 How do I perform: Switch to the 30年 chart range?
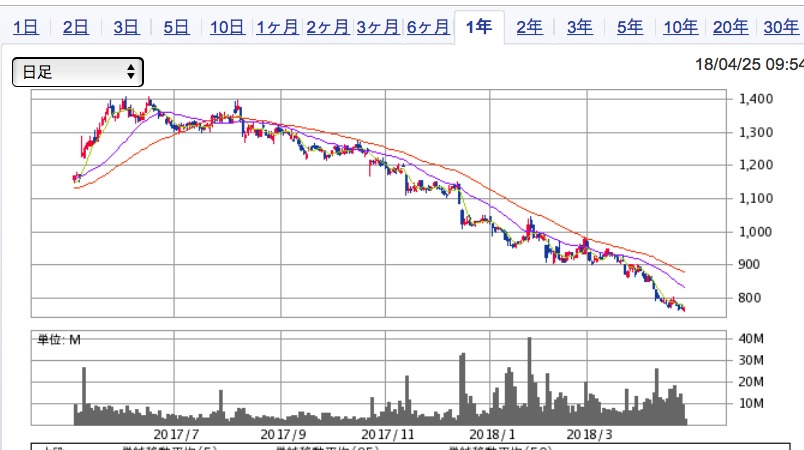pos(780,27)
